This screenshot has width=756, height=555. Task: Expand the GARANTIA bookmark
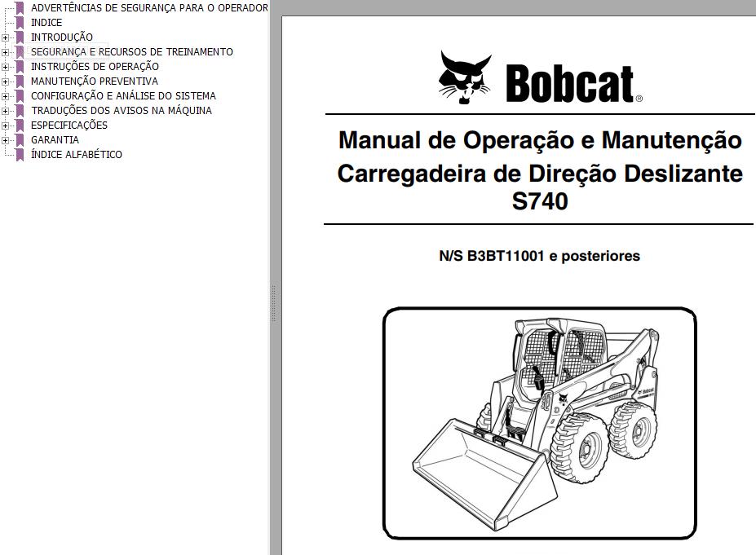[x=5, y=140]
